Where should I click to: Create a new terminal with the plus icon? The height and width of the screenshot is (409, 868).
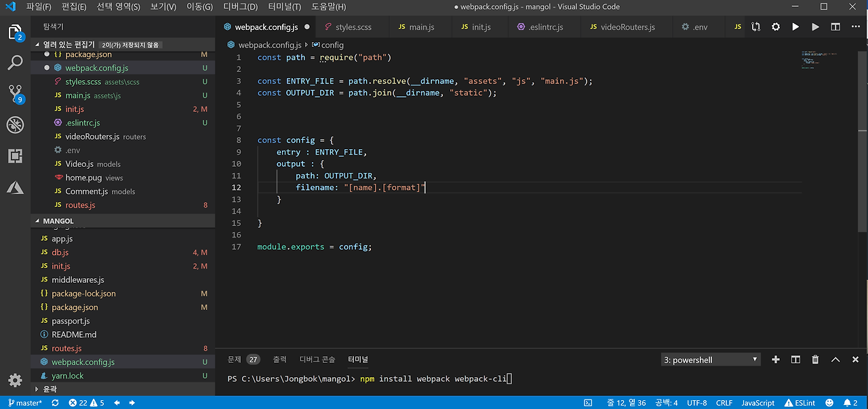tap(776, 359)
